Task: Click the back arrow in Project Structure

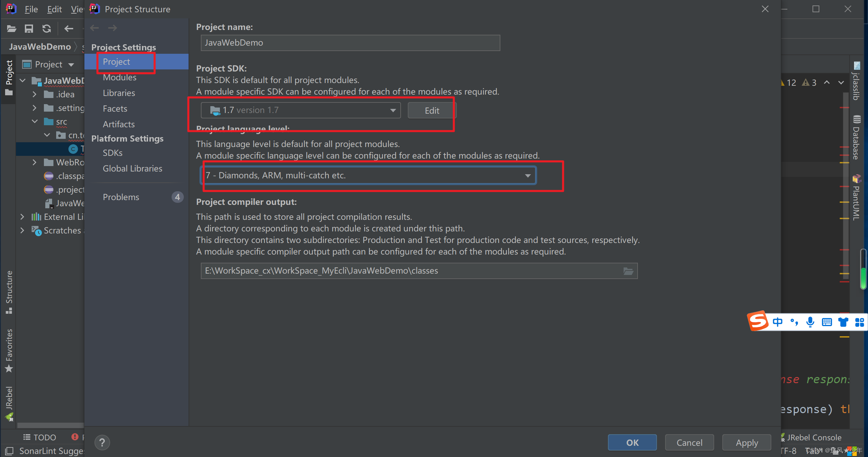Action: point(94,28)
